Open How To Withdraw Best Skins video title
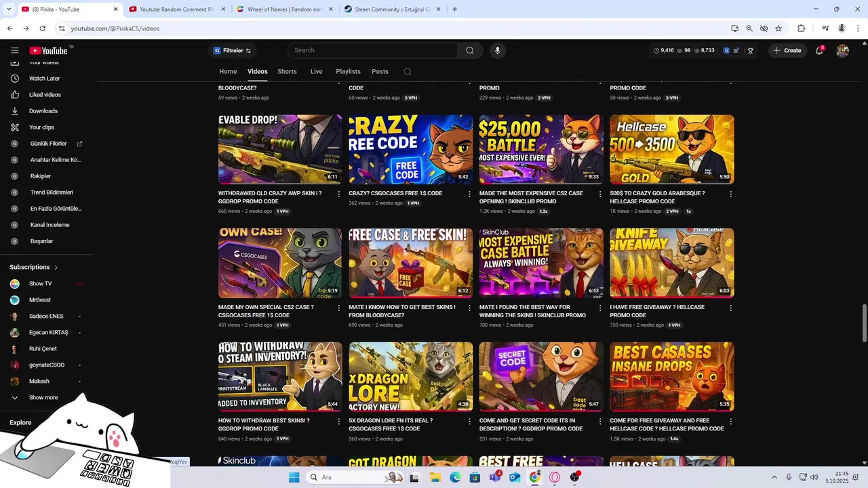The width and height of the screenshot is (868, 488). click(264, 424)
